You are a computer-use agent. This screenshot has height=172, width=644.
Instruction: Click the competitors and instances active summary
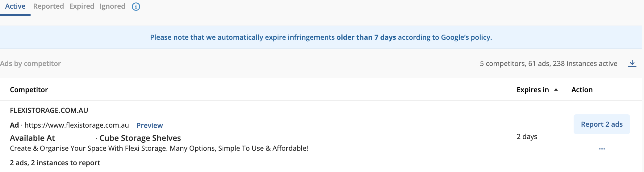[x=549, y=63]
